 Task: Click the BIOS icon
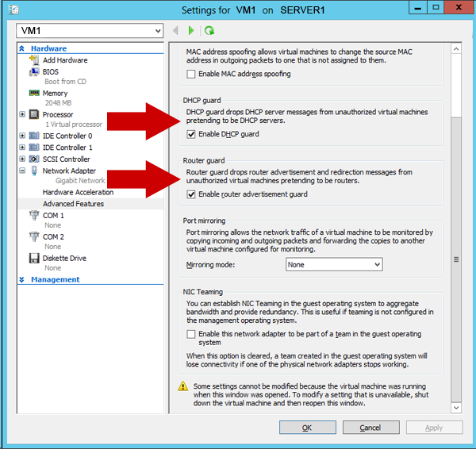tap(34, 72)
